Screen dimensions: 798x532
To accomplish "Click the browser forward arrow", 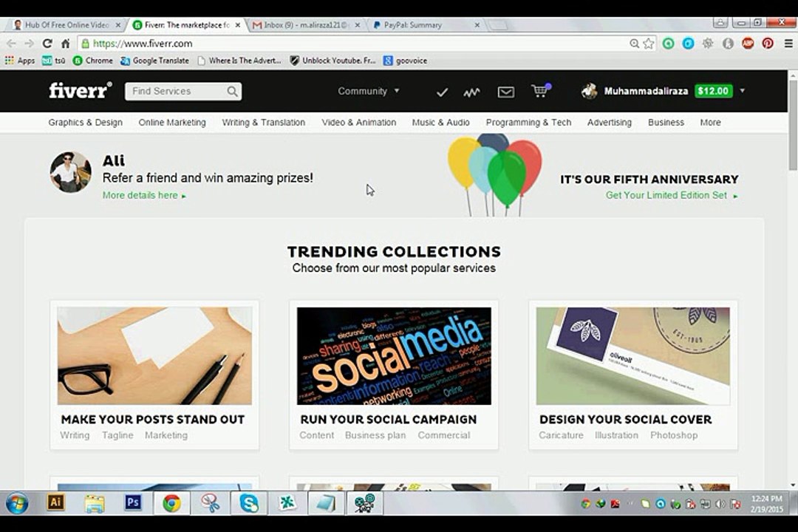I will [29, 44].
